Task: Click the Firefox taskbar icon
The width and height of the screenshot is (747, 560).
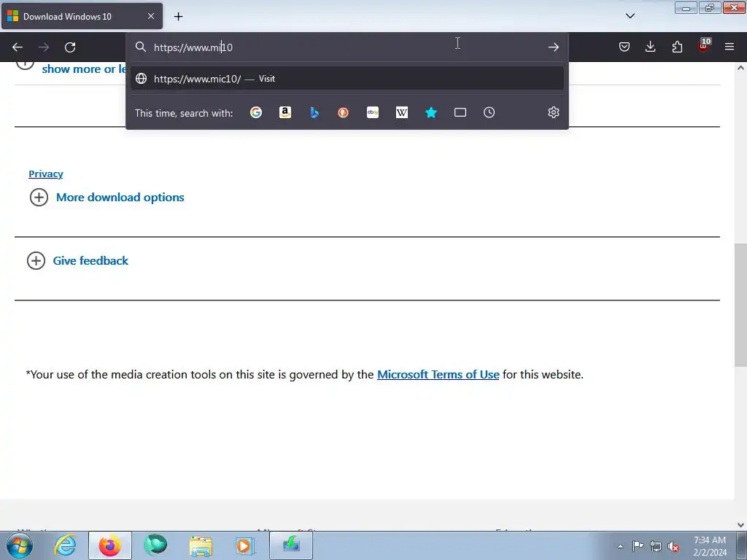Action: click(x=110, y=545)
